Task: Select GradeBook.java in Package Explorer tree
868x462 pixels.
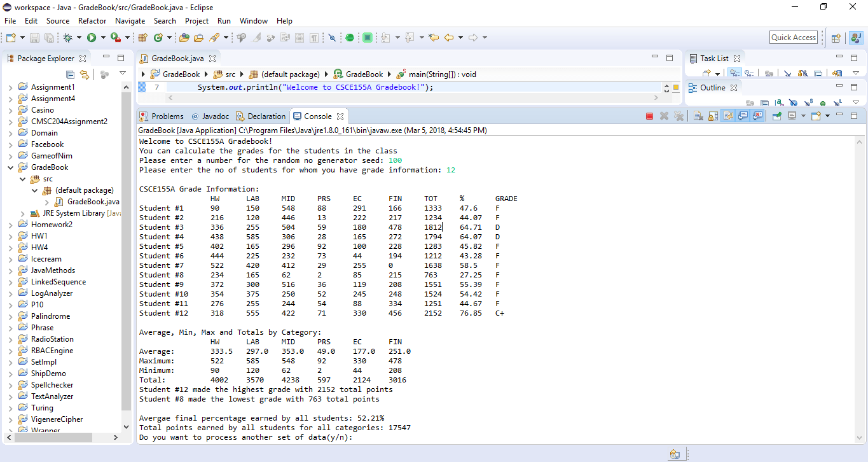Action: coord(88,202)
